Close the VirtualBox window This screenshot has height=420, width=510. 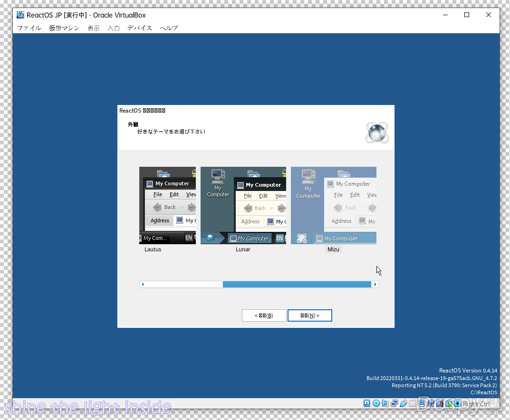click(x=489, y=15)
